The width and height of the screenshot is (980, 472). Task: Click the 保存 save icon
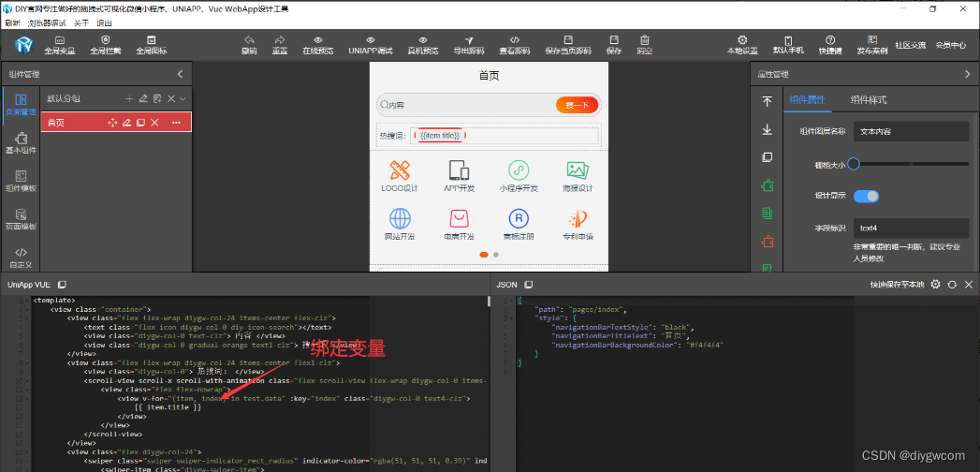tap(614, 45)
